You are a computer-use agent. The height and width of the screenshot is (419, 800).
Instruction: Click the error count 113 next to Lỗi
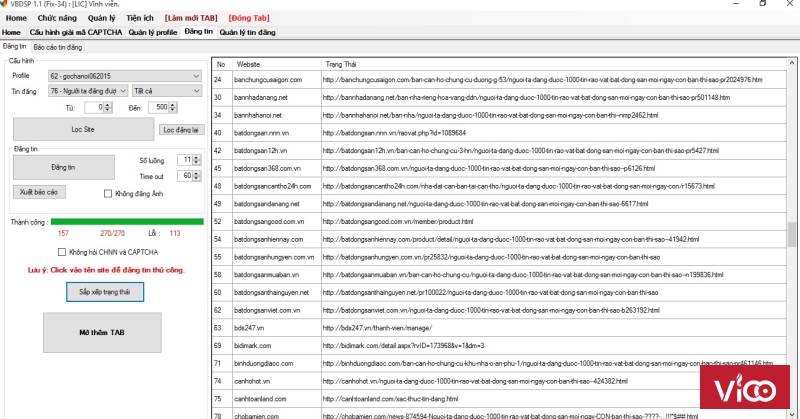point(175,233)
